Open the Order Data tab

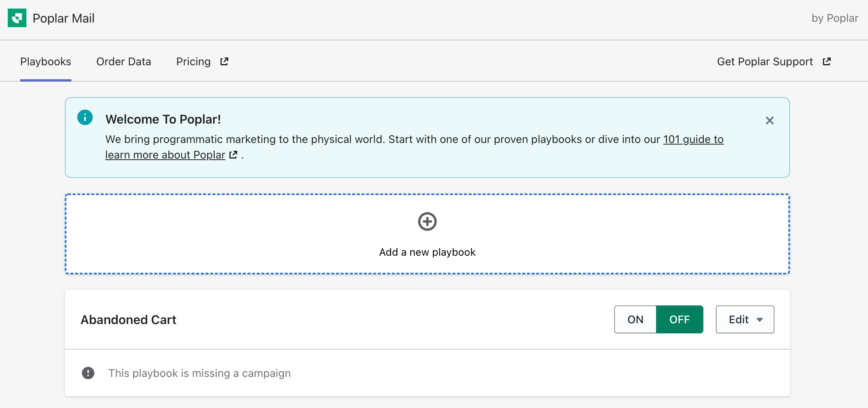(123, 61)
